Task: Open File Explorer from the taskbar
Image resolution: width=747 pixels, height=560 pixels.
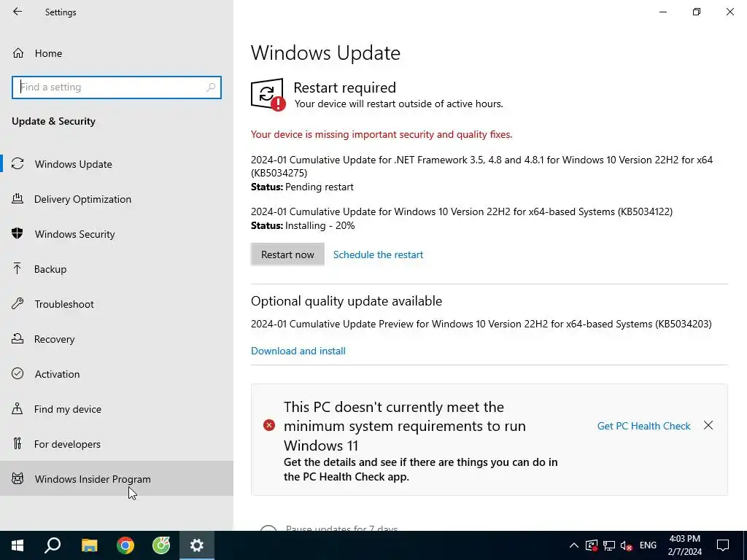Action: (x=89, y=545)
